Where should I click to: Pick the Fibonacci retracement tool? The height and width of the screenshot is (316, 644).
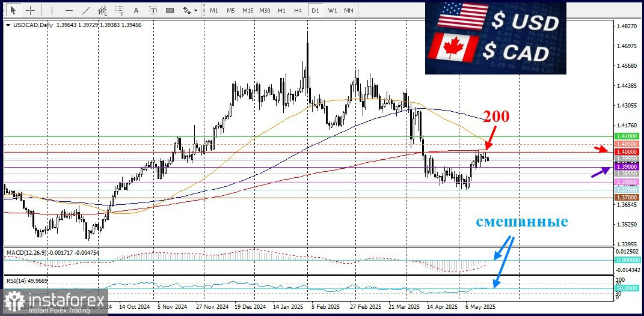120,10
